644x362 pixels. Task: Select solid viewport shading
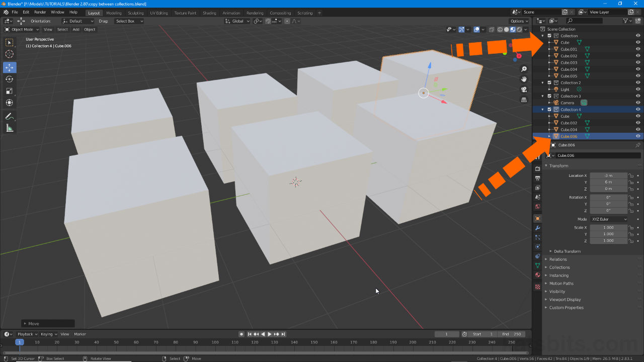pos(507,30)
